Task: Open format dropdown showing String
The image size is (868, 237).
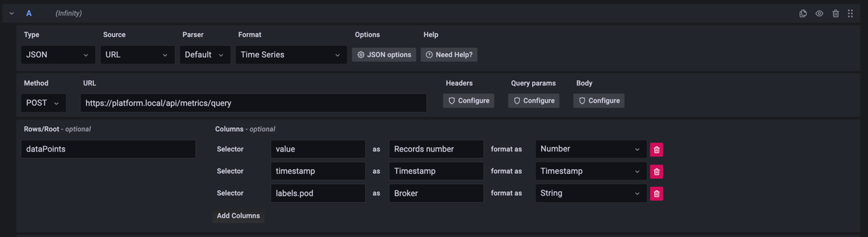Action: coord(591,193)
